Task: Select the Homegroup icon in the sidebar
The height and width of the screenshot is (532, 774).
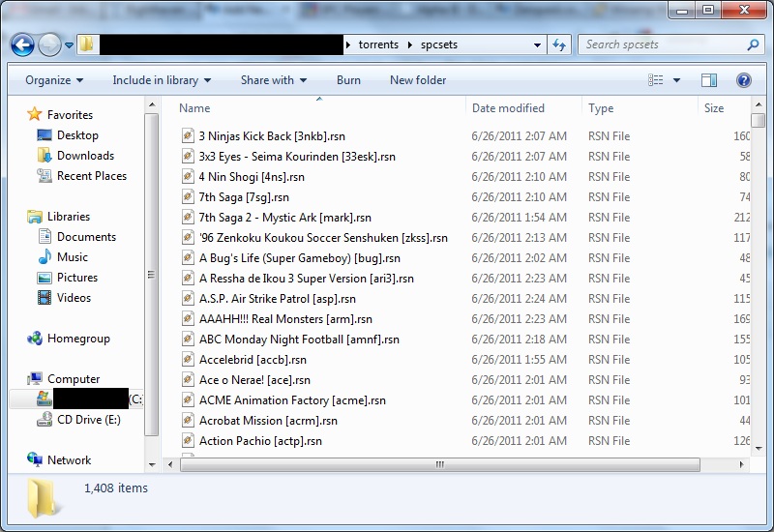Action: click(x=35, y=339)
